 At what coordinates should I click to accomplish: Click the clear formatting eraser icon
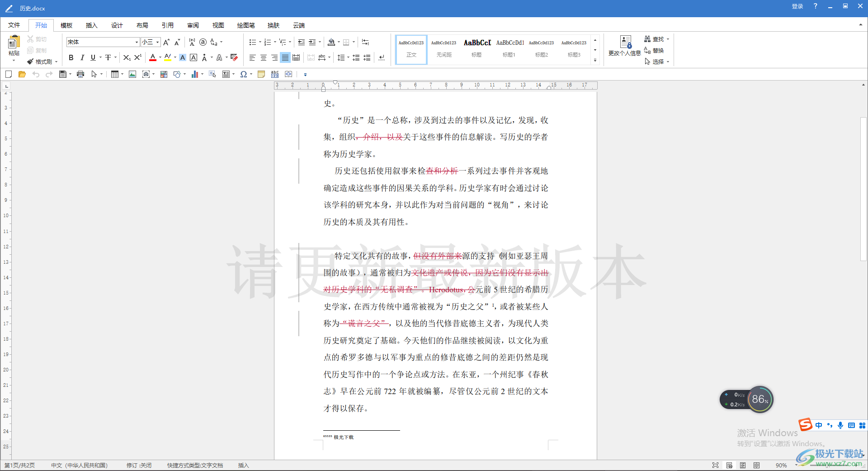point(234,57)
